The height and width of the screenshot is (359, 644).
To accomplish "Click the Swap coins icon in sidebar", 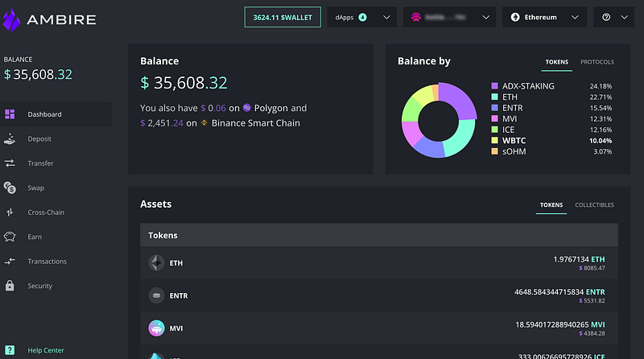I will click(10, 188).
